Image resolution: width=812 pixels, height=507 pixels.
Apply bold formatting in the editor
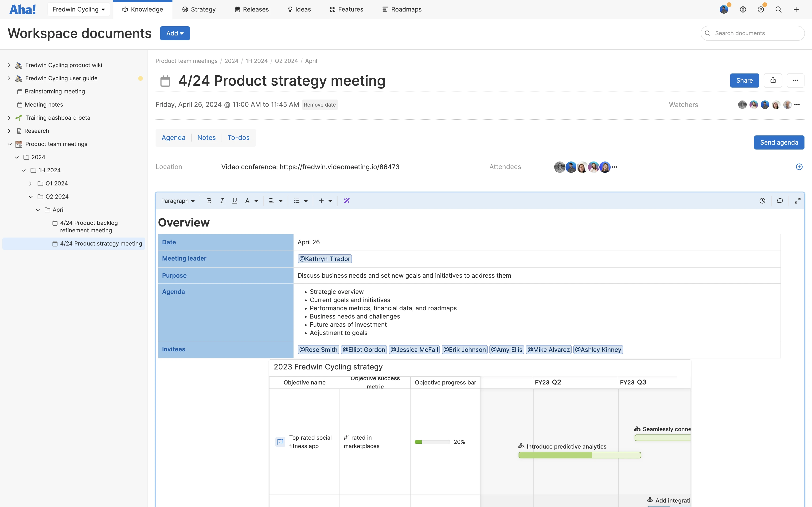click(209, 200)
